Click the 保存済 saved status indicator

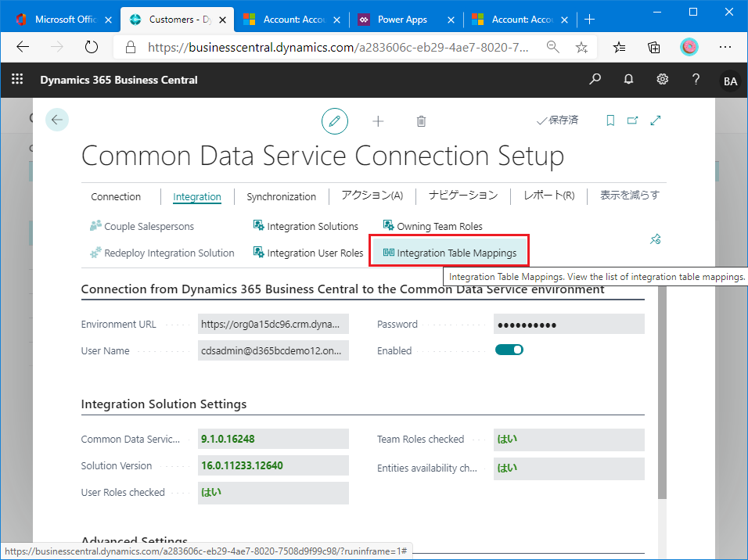[x=557, y=120]
